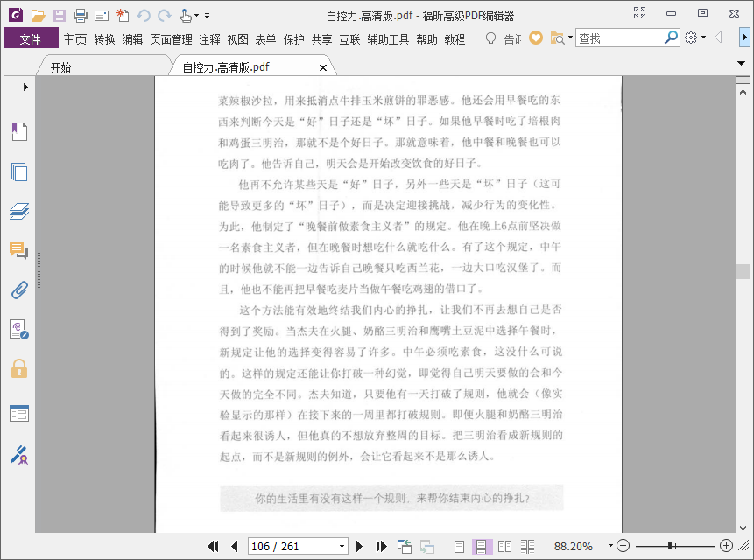754x560 pixels.
Task: Select facing two-page view mode
Action: pos(504,546)
